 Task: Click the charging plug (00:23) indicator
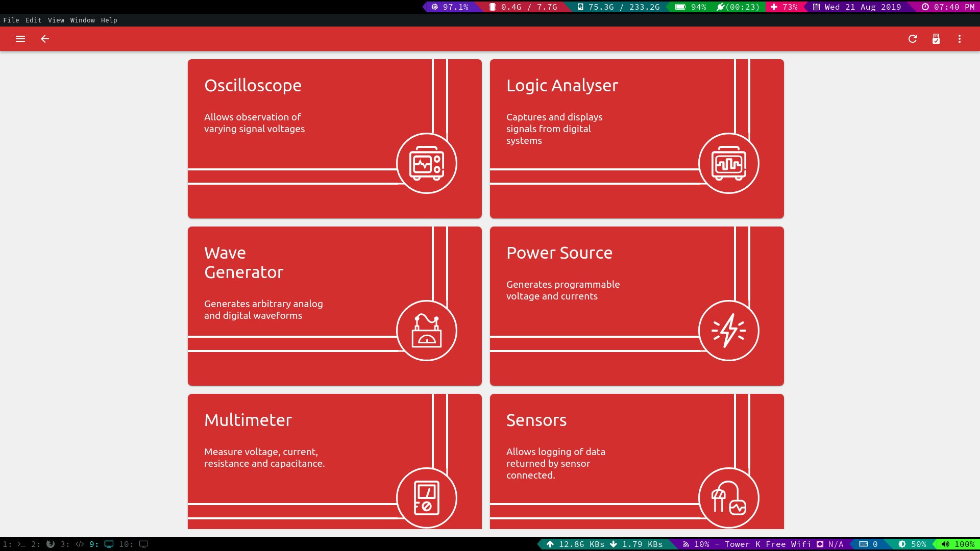pyautogui.click(x=738, y=7)
